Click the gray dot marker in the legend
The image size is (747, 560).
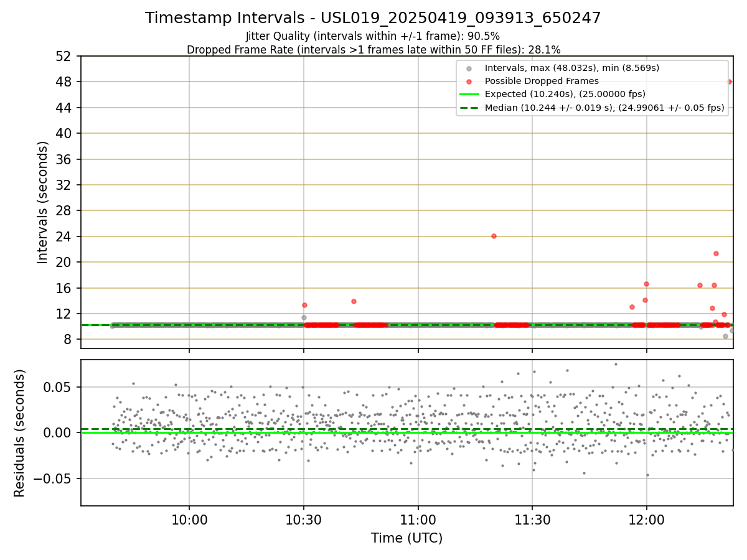click(x=469, y=68)
